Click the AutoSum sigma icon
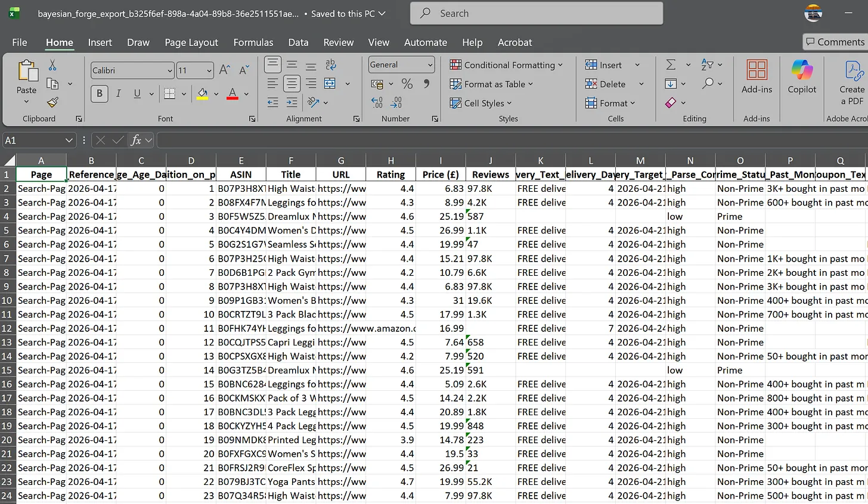868x504 pixels. (x=671, y=64)
